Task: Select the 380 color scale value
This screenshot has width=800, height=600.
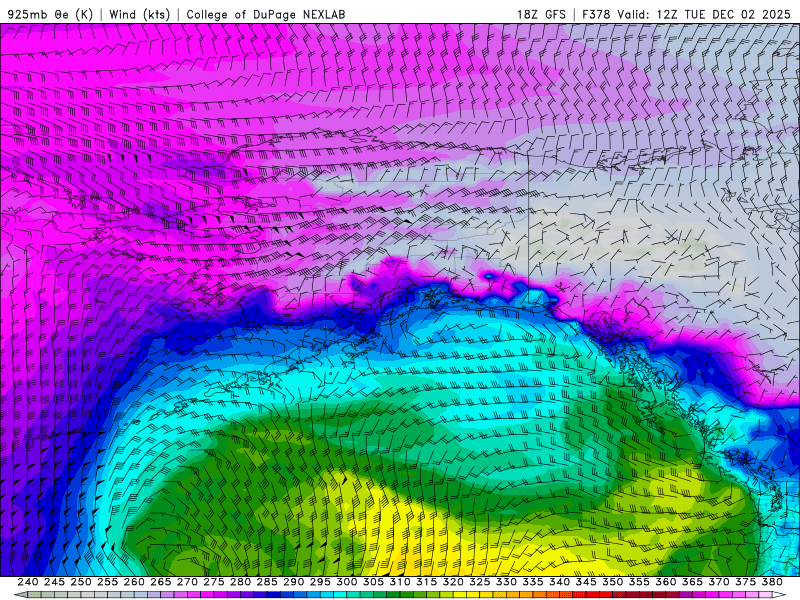Action: point(772,582)
